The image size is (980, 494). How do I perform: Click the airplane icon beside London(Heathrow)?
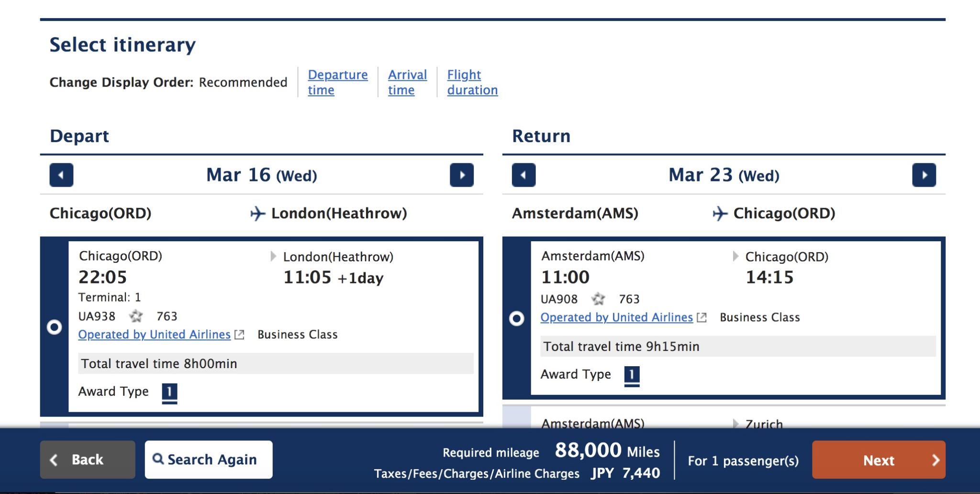257,214
